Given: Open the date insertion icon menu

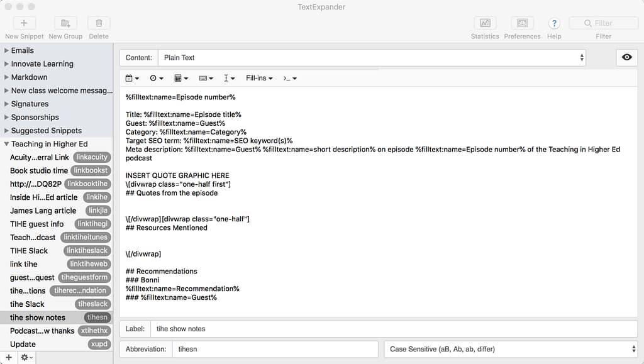Looking at the screenshot, I should coord(132,78).
